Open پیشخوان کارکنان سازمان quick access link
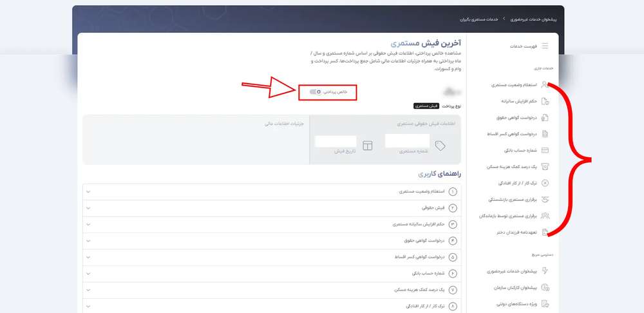 coord(515,287)
